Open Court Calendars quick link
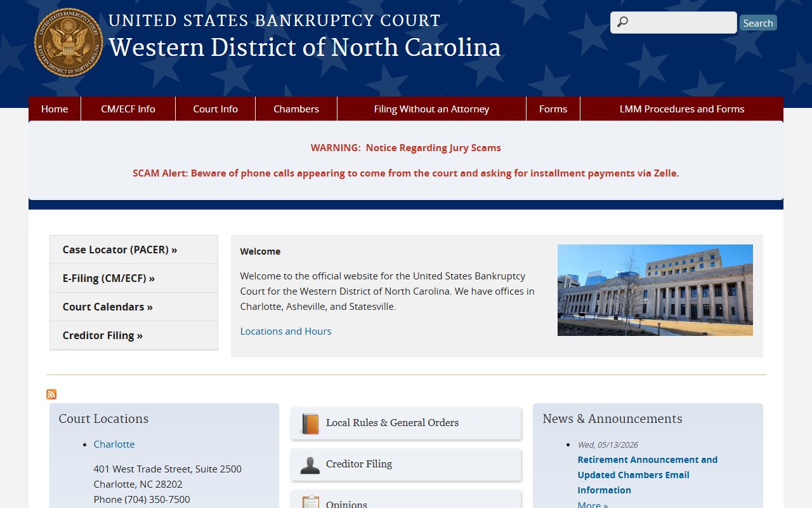 tap(134, 307)
